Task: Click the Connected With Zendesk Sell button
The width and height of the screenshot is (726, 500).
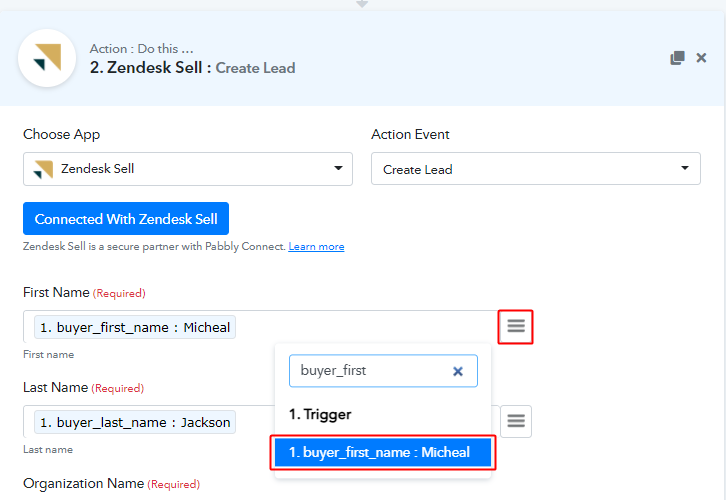Action: click(126, 219)
